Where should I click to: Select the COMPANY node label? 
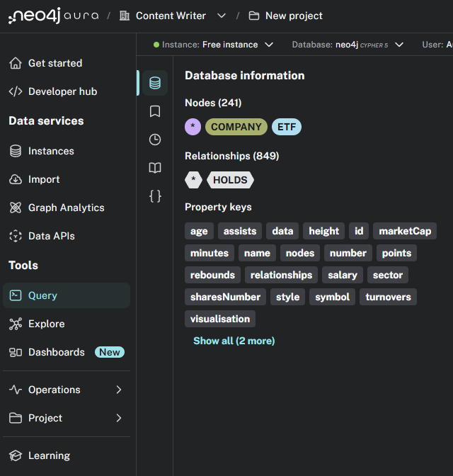point(236,127)
